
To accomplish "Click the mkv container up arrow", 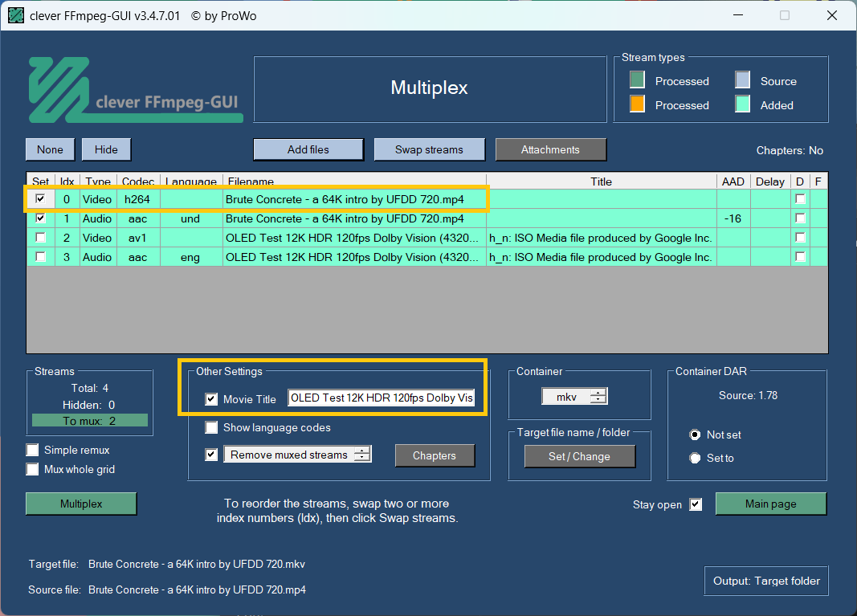I will pos(599,393).
